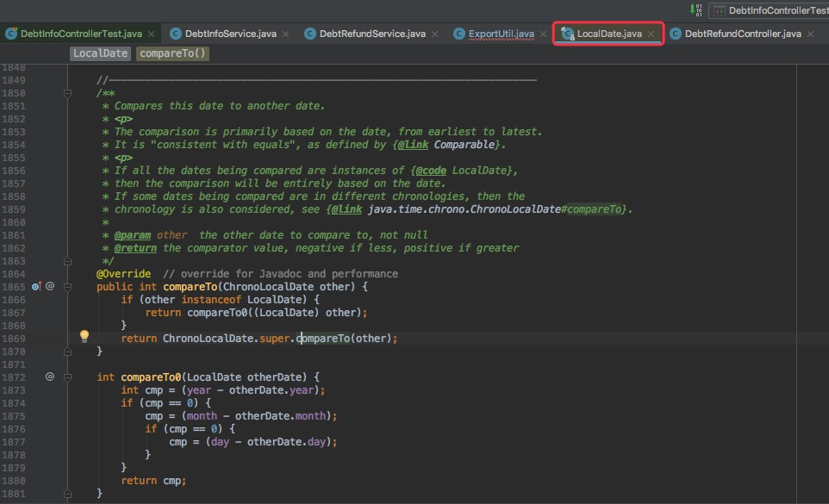Collapse the Javadoc comment fold region
Screen dimensions: 829x504
[67, 93]
